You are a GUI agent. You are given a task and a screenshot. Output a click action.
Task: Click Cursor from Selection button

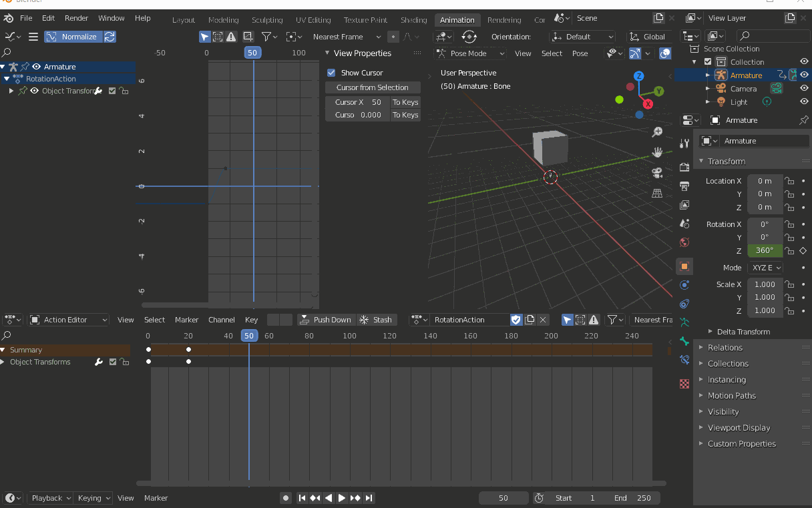(x=372, y=87)
